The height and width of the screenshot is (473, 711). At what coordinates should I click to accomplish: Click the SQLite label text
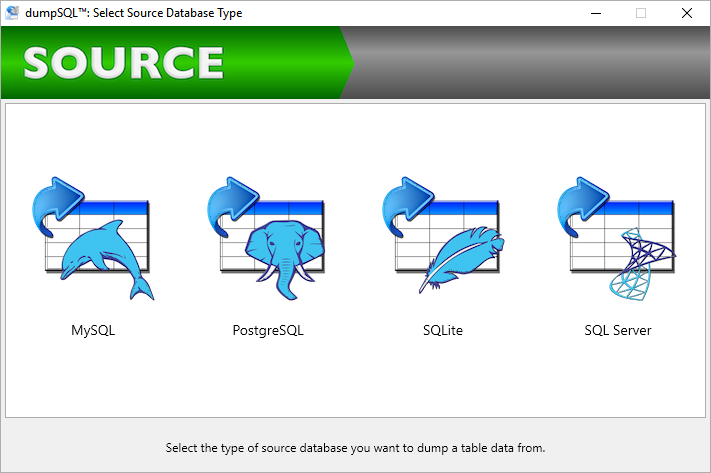(x=443, y=330)
